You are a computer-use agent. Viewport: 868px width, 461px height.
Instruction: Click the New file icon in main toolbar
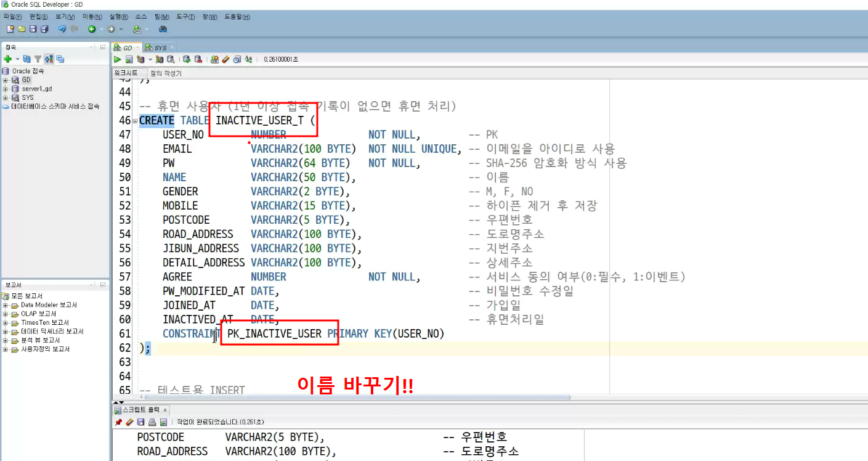(10, 29)
